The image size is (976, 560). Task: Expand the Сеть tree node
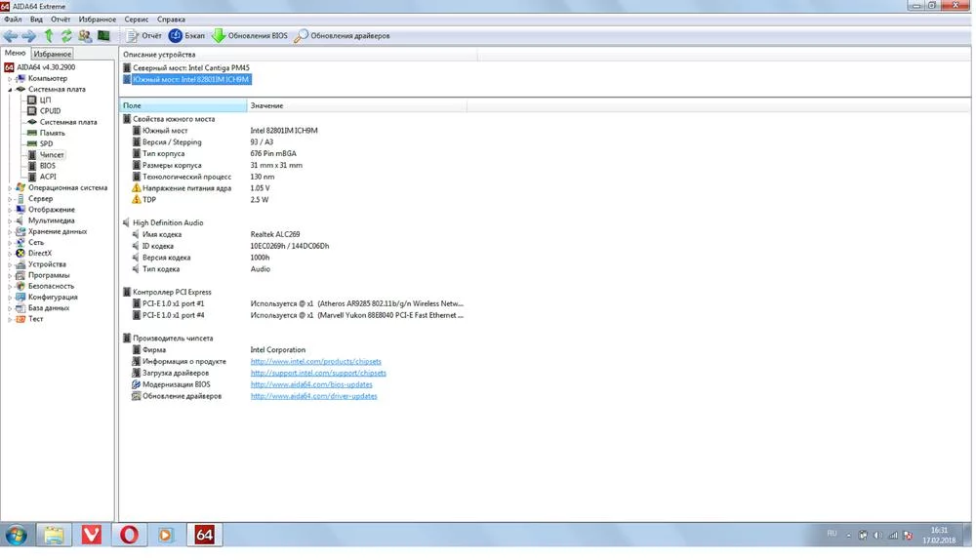(x=10, y=243)
